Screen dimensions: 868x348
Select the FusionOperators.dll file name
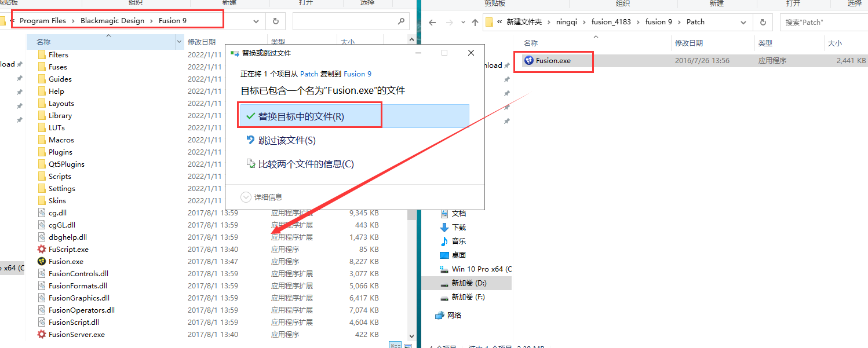82,310
